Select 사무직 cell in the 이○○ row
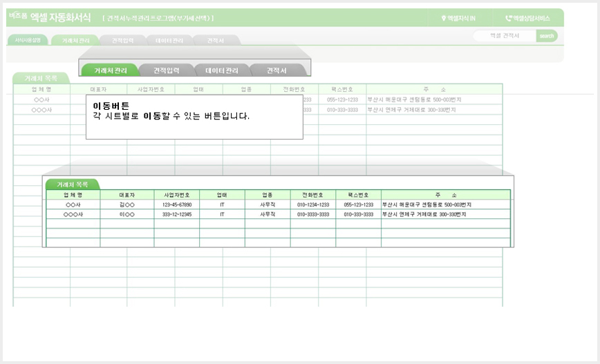 point(268,215)
